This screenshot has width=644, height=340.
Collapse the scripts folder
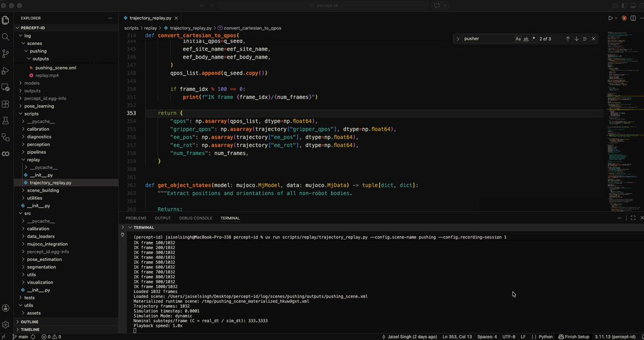tap(31, 114)
